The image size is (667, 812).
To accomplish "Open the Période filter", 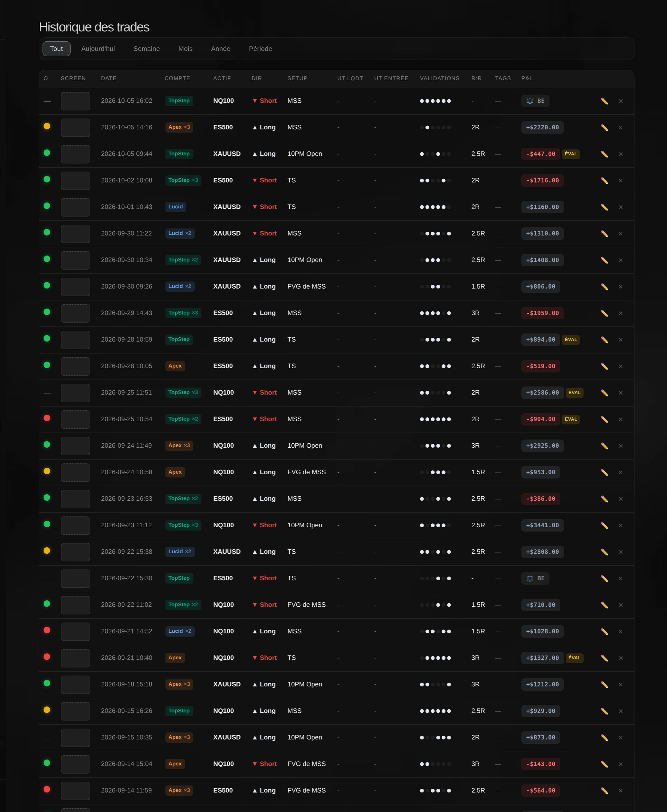I will pyautogui.click(x=260, y=49).
